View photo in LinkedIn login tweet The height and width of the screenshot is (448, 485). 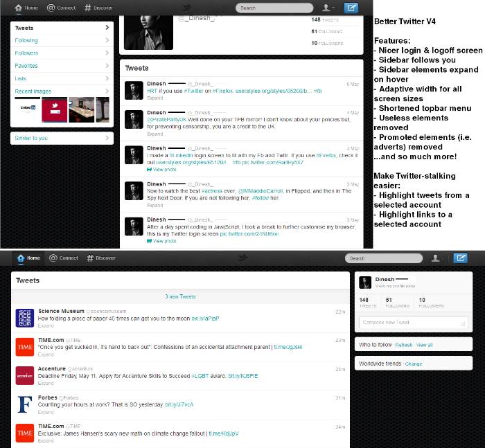[x=161, y=170]
